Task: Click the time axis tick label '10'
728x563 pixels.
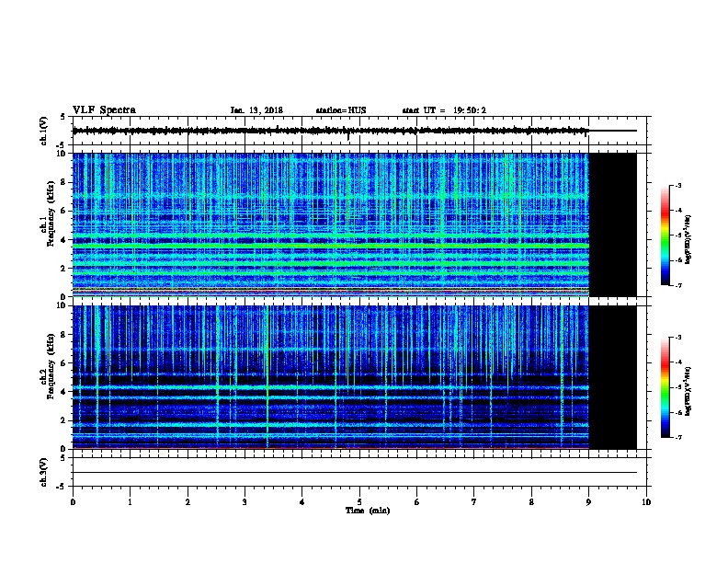Action: click(646, 502)
